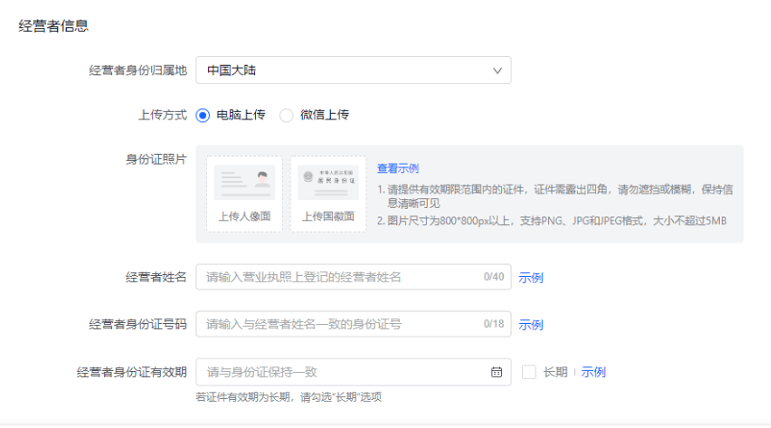
Task: Open the 示例 link next to 长期
Action: 593,372
